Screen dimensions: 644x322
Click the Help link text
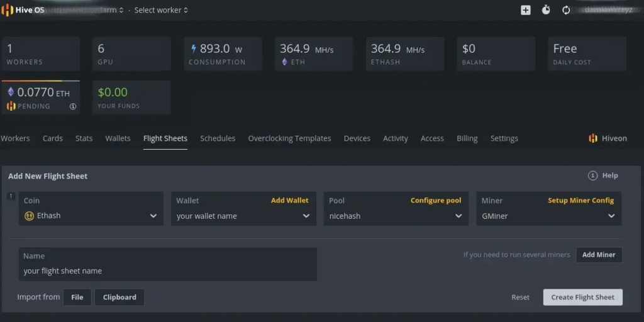(610, 175)
